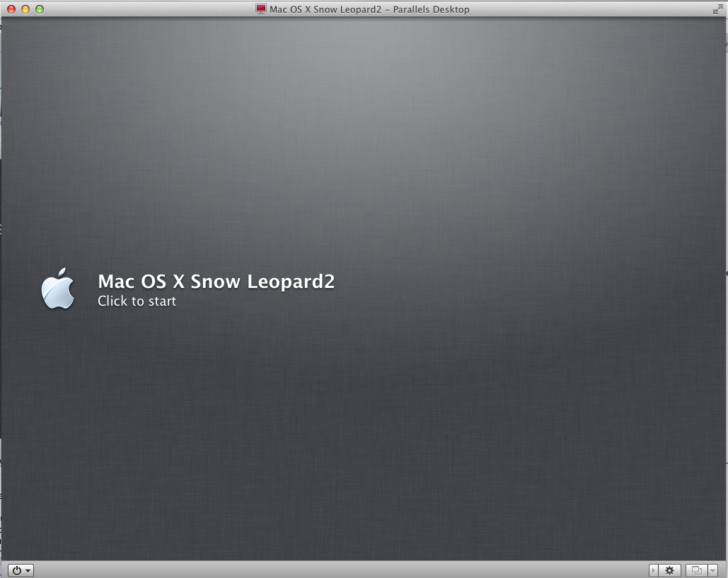Viewport: 728px width, 578px height.
Task: Click the Parallels icon in the title bar
Action: 261,8
